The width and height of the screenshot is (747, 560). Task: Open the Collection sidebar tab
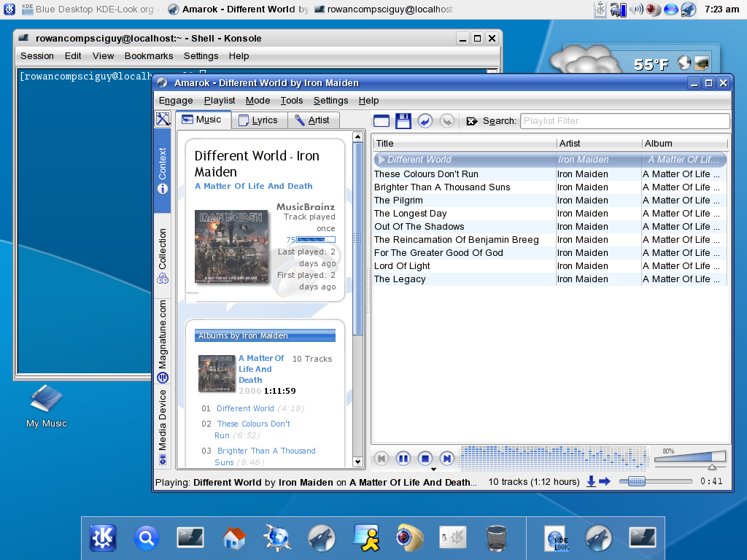163,256
